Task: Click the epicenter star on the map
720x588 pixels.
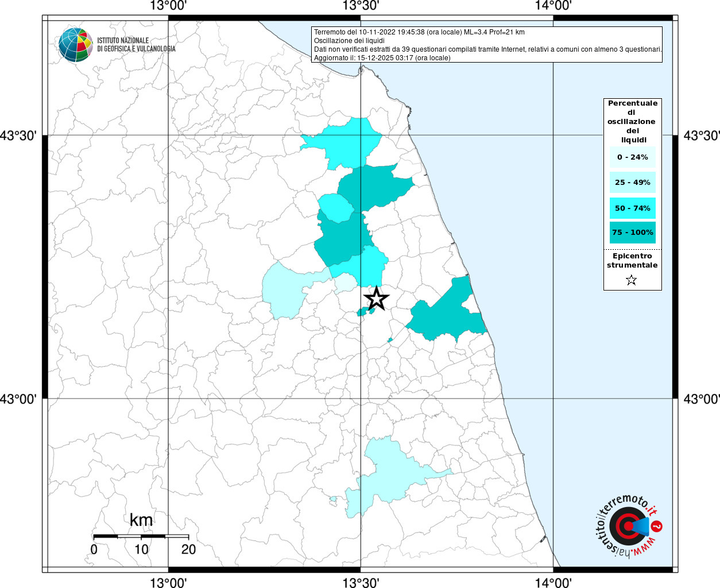Action: coord(377,299)
